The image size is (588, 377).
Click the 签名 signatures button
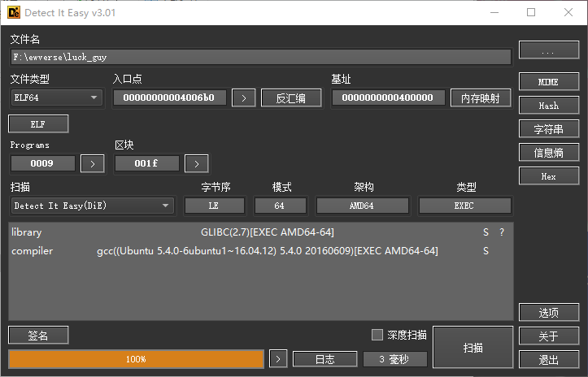click(38, 335)
